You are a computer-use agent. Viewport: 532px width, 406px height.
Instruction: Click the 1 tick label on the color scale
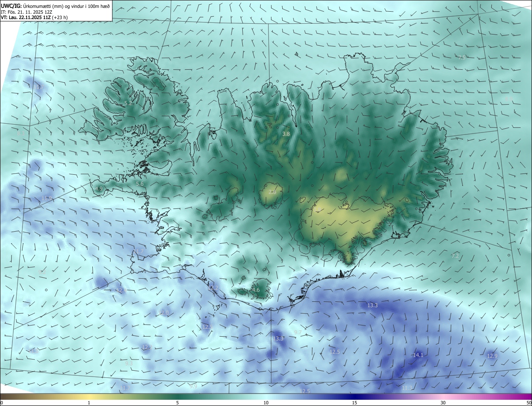89,403
